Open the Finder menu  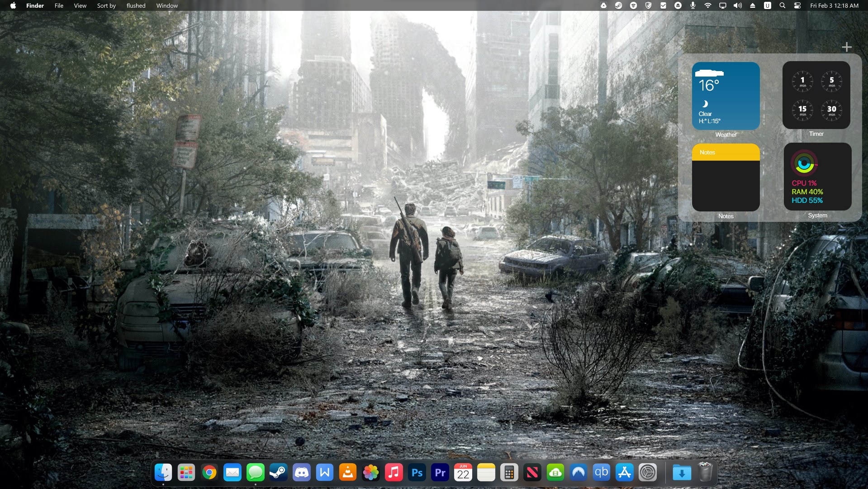tap(35, 5)
